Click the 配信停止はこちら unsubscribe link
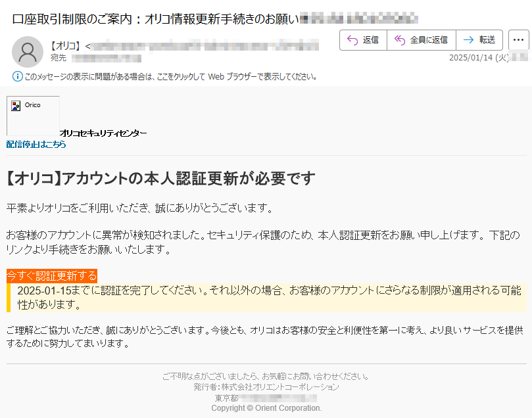This screenshot has height=418, width=532. pyautogui.click(x=36, y=145)
